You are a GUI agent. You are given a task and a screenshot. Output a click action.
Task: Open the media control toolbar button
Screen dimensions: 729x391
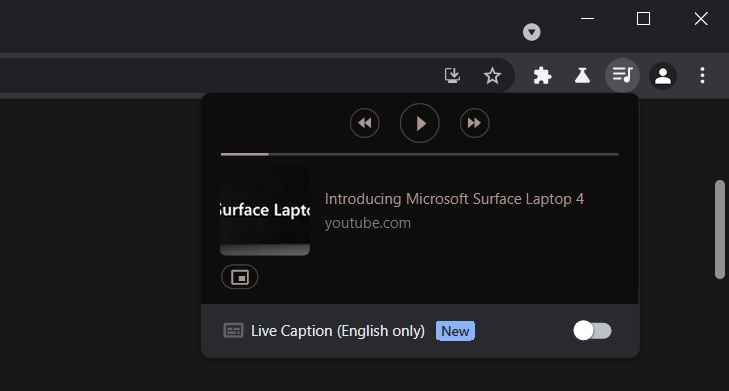tap(622, 75)
